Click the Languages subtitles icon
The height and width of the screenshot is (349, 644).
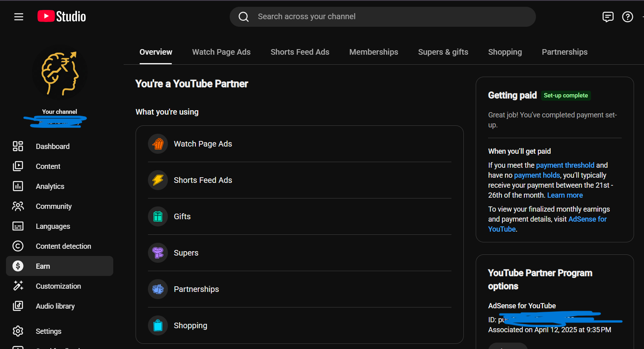18,226
